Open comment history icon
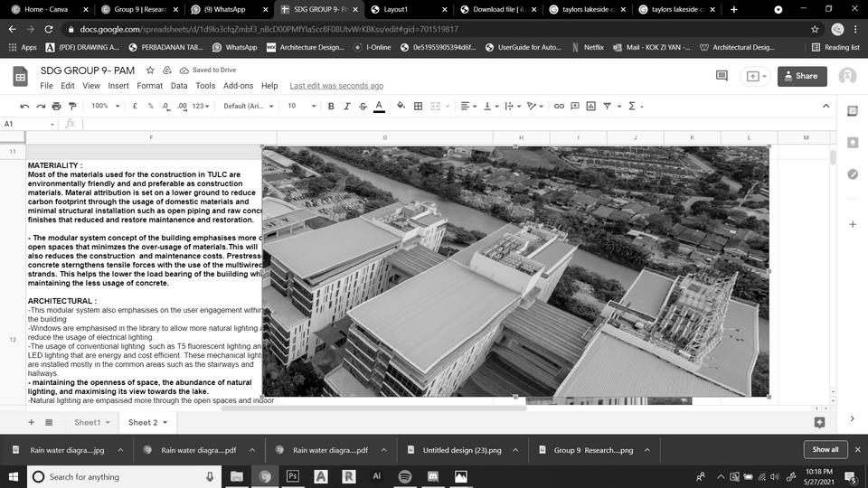 tap(722, 76)
